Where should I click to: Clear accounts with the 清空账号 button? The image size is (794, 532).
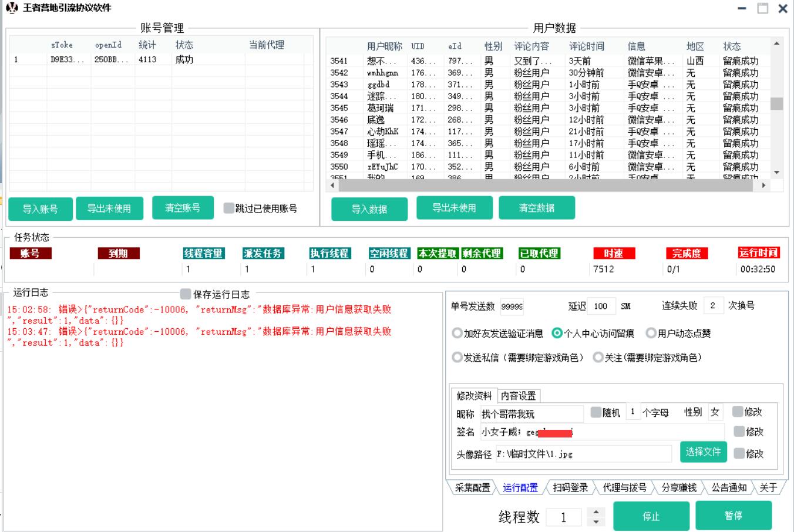pyautogui.click(x=183, y=208)
